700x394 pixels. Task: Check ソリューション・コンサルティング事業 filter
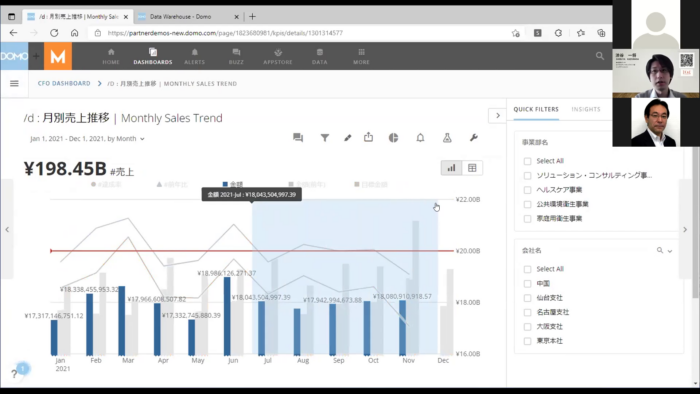[x=527, y=175]
